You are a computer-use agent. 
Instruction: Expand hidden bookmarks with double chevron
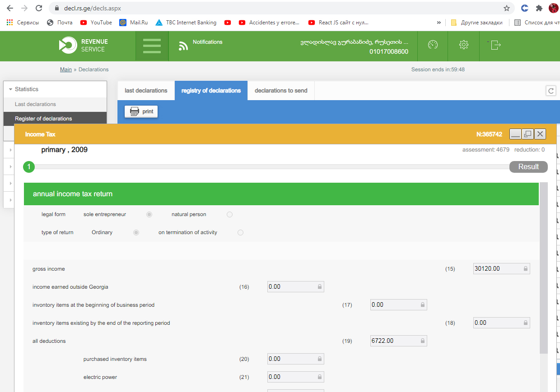(439, 23)
